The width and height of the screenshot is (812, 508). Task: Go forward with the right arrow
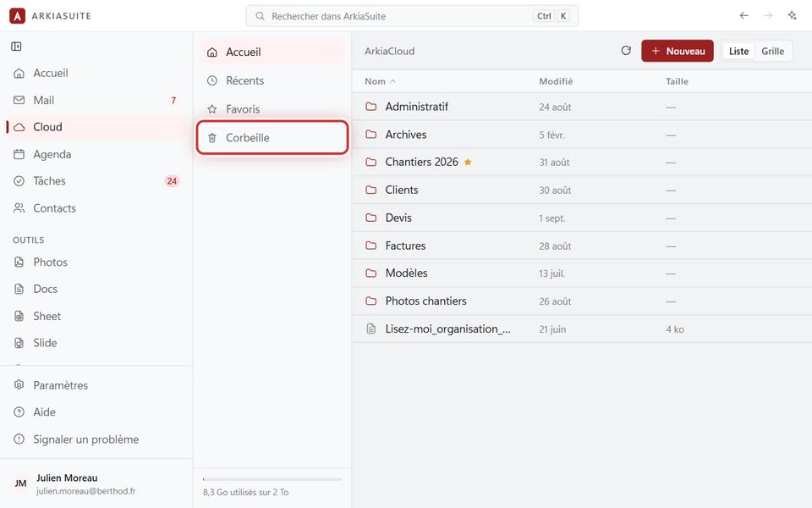coord(768,15)
